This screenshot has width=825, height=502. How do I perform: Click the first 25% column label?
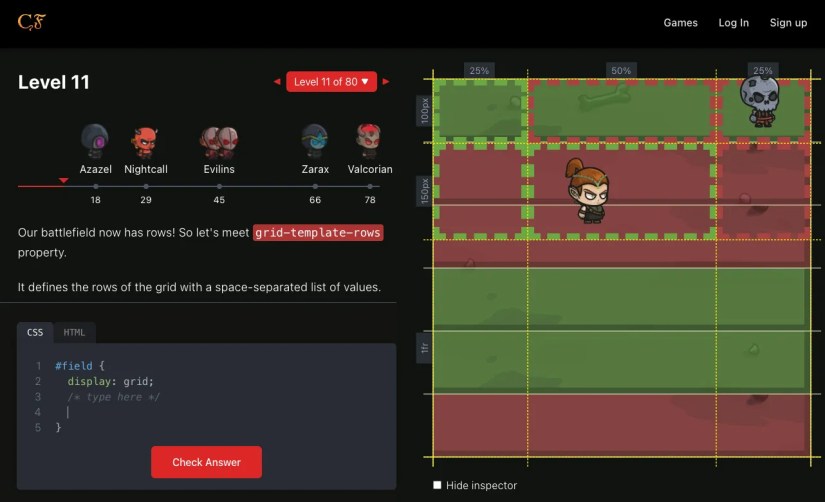click(x=479, y=70)
